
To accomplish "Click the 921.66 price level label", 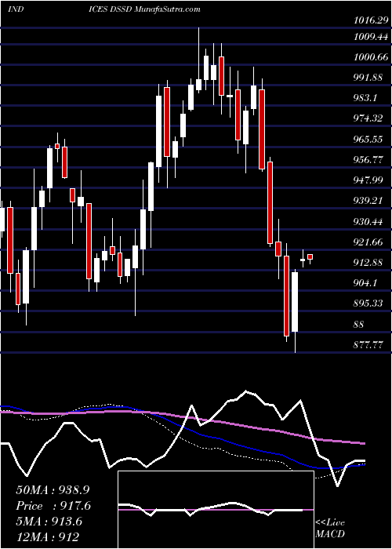I will coord(368,242).
